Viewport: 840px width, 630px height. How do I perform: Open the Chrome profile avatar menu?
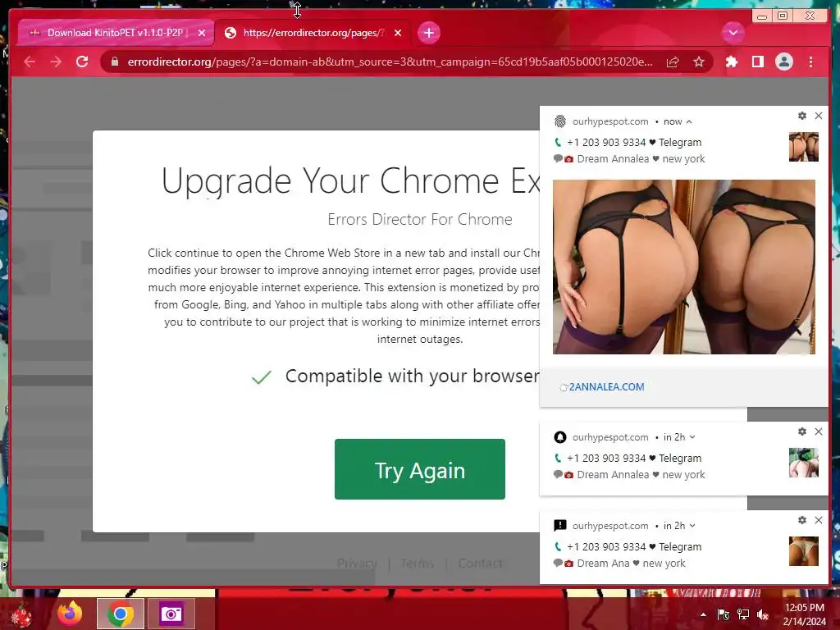[783, 62]
